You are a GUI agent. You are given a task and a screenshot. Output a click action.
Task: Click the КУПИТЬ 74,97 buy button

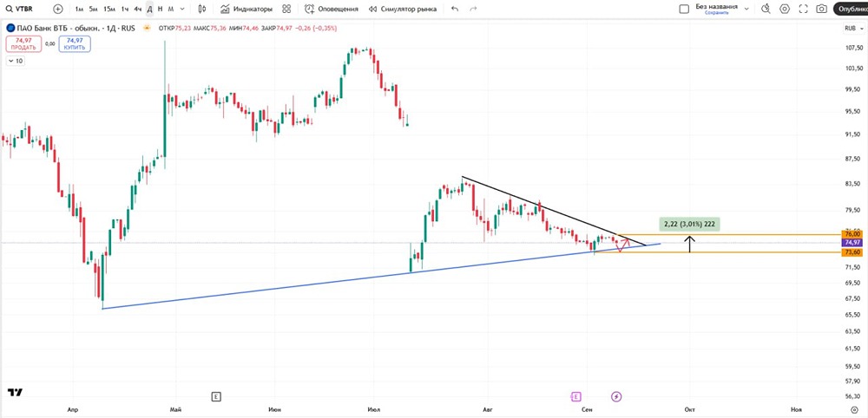(75, 43)
